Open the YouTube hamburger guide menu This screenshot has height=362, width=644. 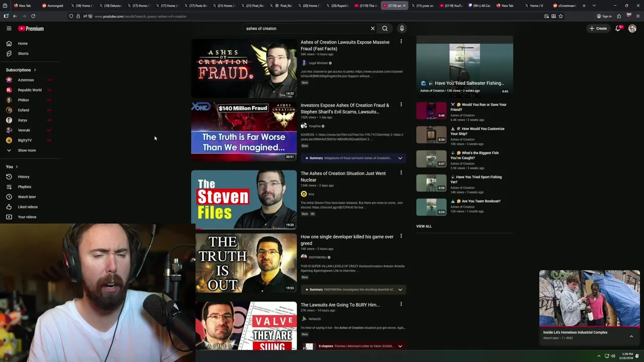tap(9, 29)
